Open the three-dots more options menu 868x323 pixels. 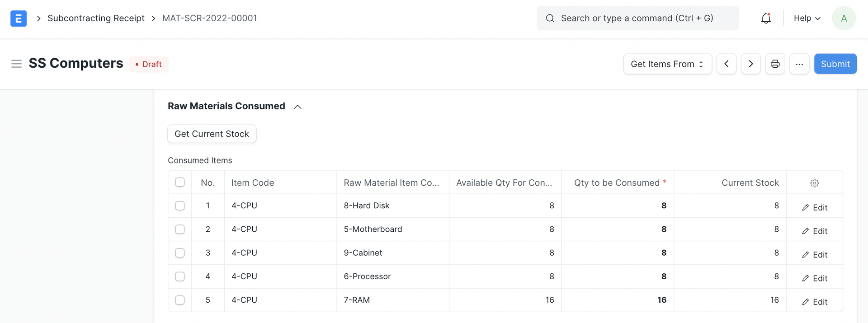coord(799,64)
